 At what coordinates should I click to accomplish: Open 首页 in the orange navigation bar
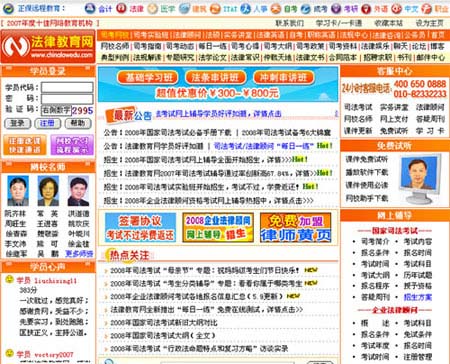coord(437,35)
